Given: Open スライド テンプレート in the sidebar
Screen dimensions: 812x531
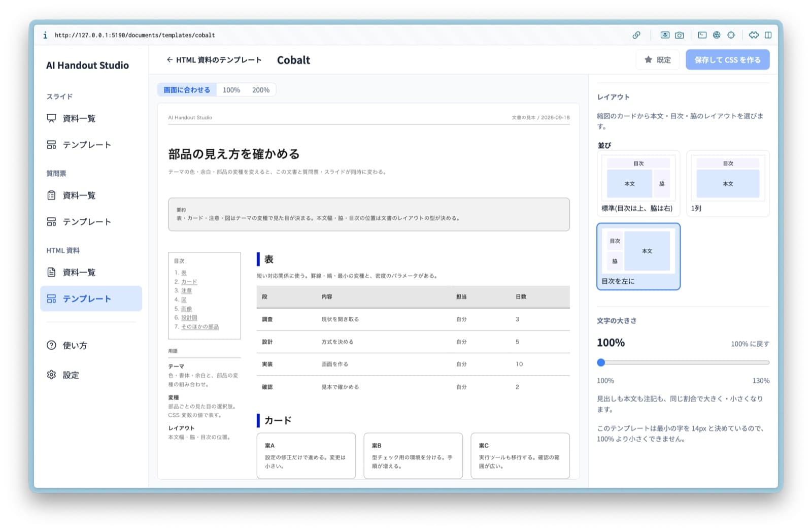Looking at the screenshot, I should tap(91, 145).
